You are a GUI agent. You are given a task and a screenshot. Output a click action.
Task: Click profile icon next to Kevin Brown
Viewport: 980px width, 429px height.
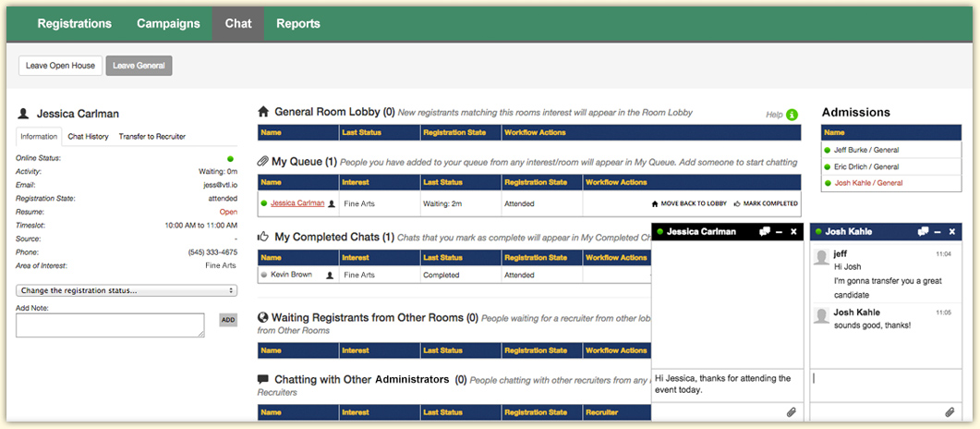coord(332,275)
